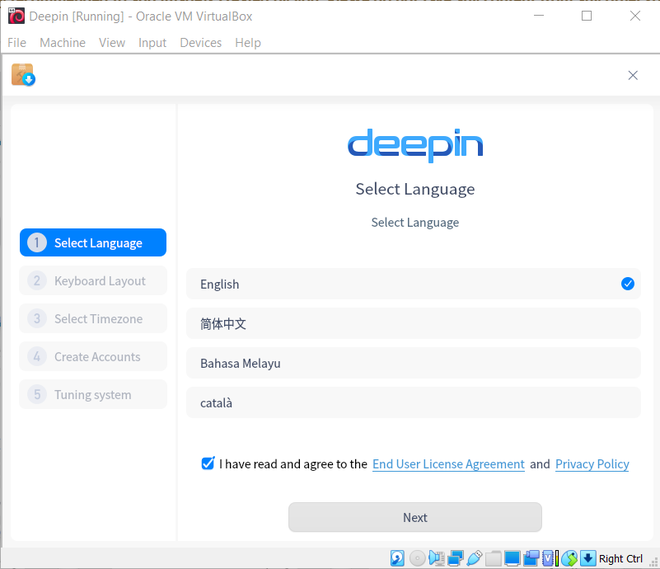
Task: Click the Select Timezone step
Action: tap(93, 318)
